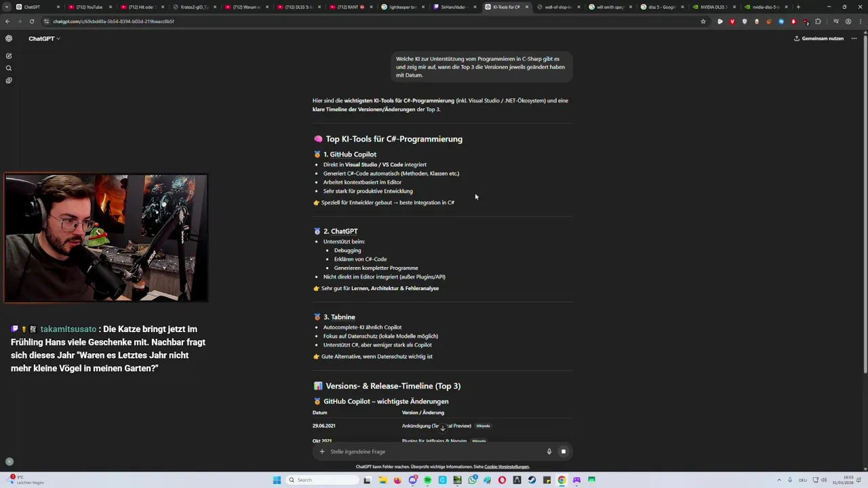Click the Versions- & Release-Timeline heading
This screenshot has width=868, height=488.
tap(393, 386)
